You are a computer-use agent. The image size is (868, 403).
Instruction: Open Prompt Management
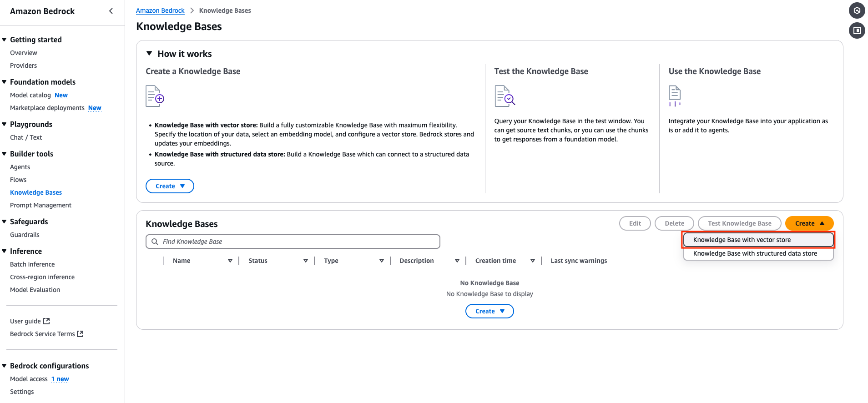[x=41, y=205]
